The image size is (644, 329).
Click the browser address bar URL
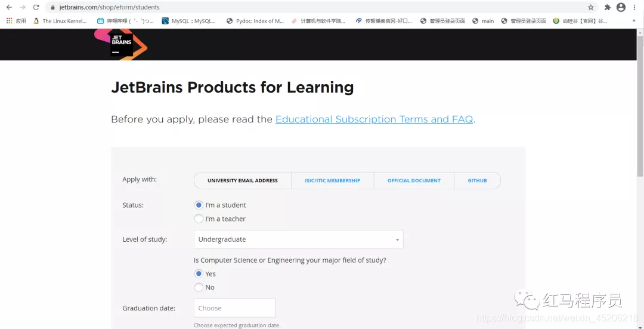click(110, 7)
